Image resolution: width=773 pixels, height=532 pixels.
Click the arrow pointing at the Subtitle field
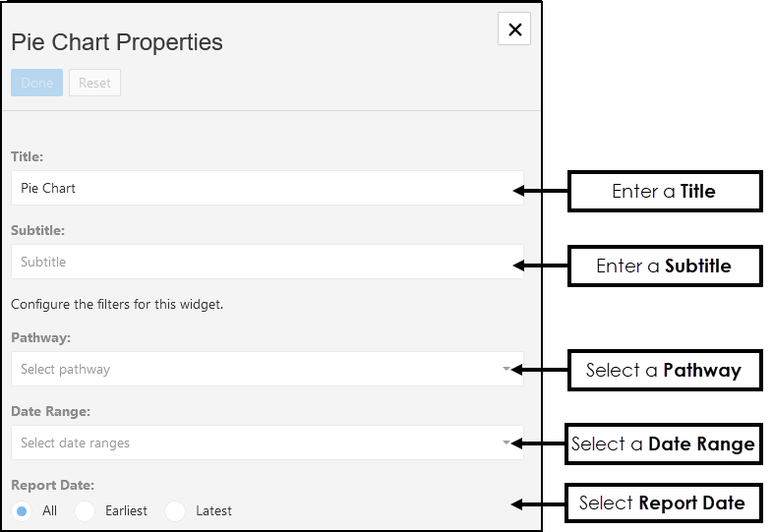(541, 266)
